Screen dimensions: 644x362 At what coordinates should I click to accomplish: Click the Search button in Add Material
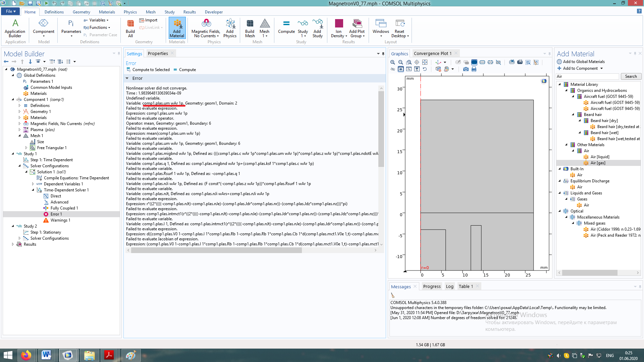coord(631,76)
